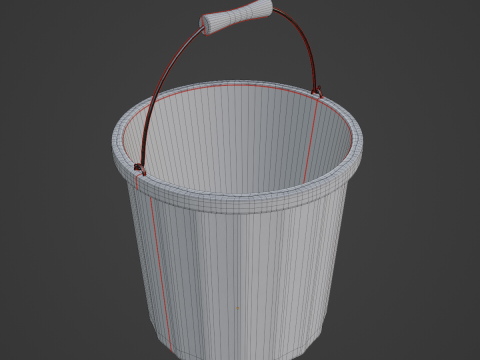Click the orange origin point on the bucket
This screenshot has height=360, width=480.
click(x=238, y=308)
